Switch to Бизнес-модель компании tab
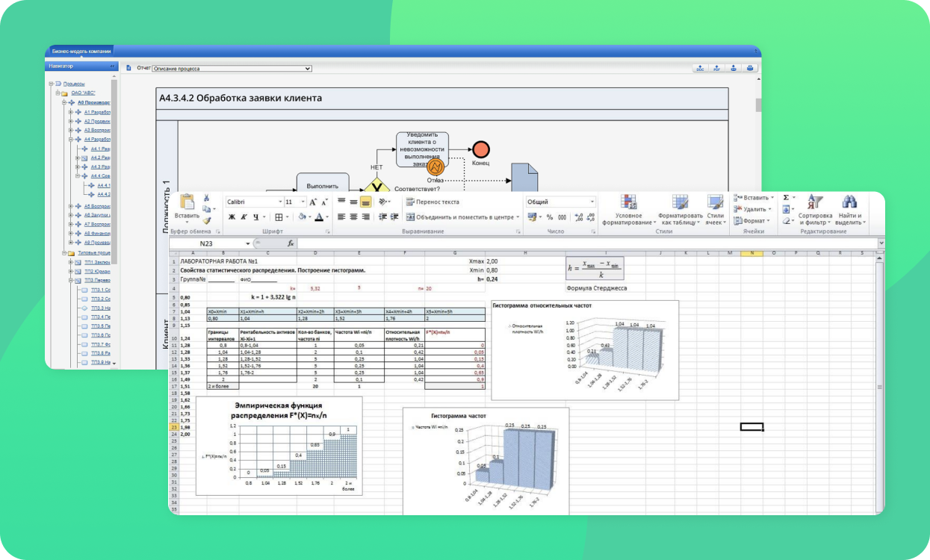The image size is (930, 560). [81, 51]
